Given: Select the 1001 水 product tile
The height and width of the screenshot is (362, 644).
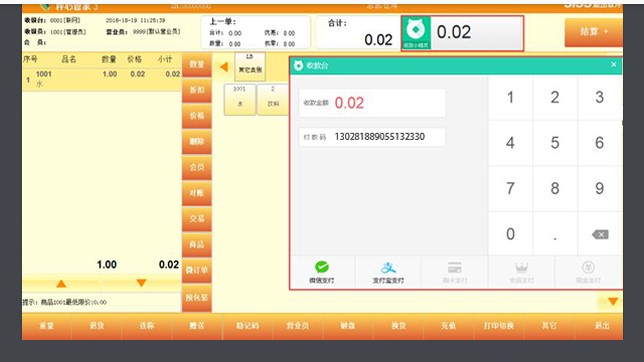Looking at the screenshot, I should 240,99.
